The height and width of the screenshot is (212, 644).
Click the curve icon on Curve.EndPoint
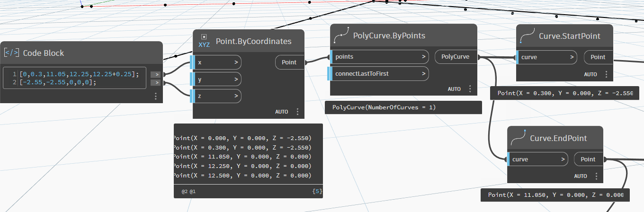point(519,138)
